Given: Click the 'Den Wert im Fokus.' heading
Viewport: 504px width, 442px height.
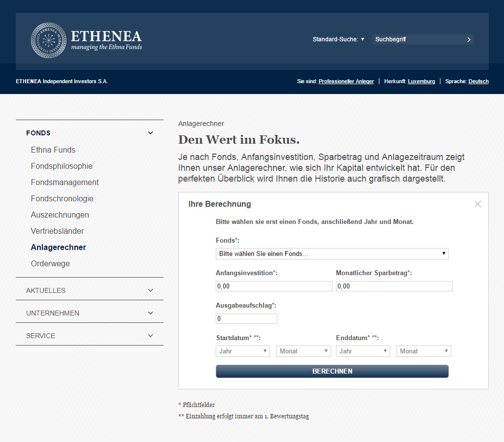Looking at the screenshot, I should click(239, 140).
